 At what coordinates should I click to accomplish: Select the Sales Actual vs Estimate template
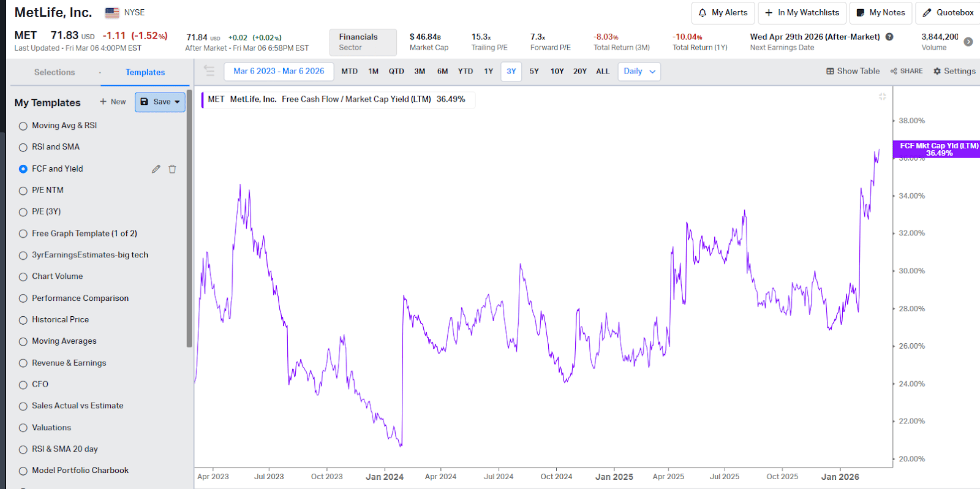[23, 406]
